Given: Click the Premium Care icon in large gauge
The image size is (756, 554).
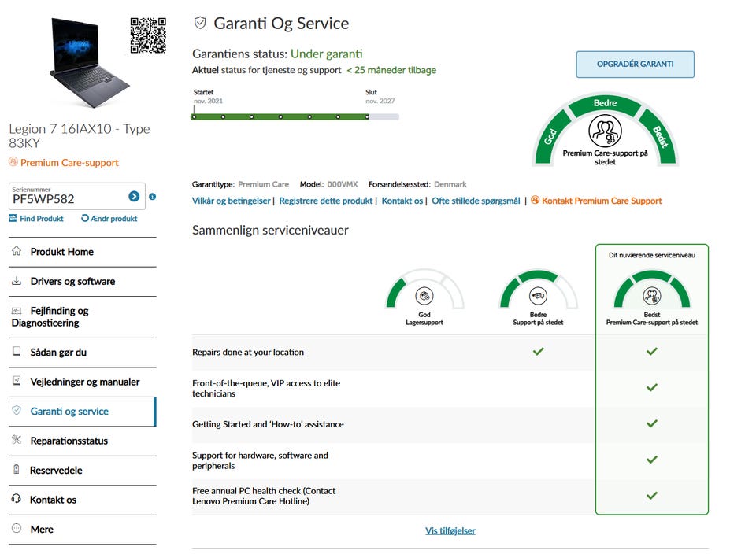Looking at the screenshot, I should point(605,131).
